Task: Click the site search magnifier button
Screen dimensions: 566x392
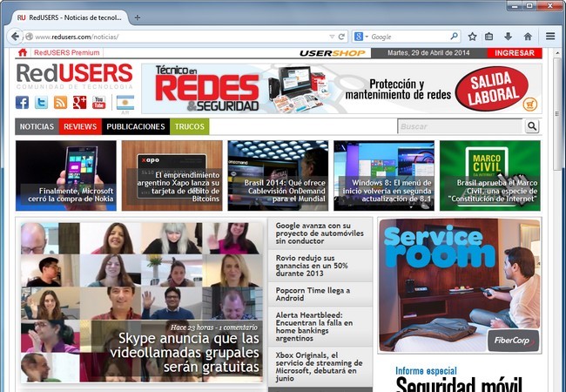Action: (x=532, y=126)
